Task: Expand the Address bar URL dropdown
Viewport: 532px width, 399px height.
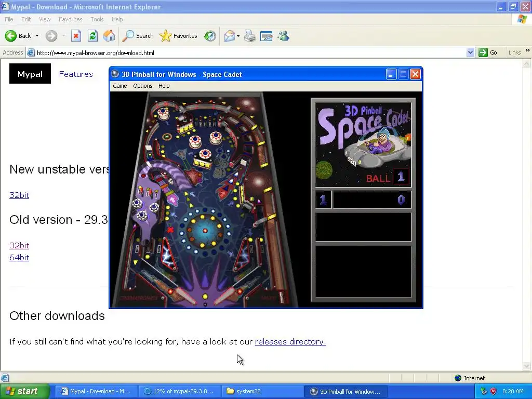Action: pyautogui.click(x=470, y=52)
